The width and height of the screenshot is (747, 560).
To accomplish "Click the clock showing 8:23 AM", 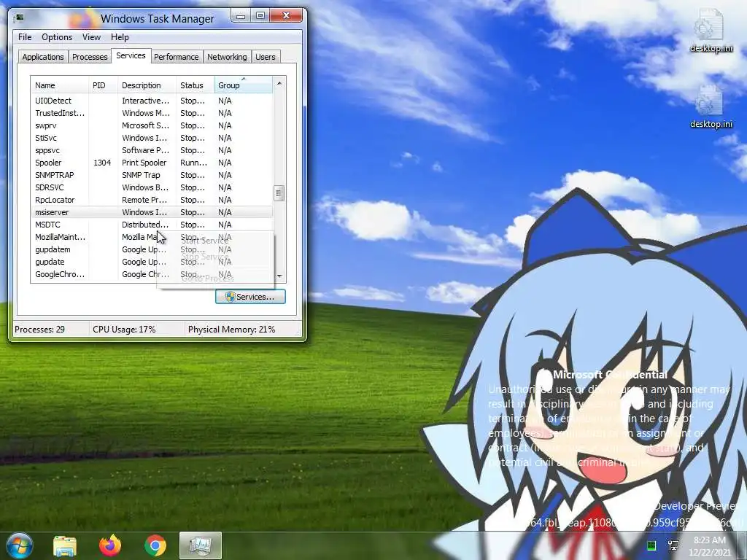I will click(709, 545).
